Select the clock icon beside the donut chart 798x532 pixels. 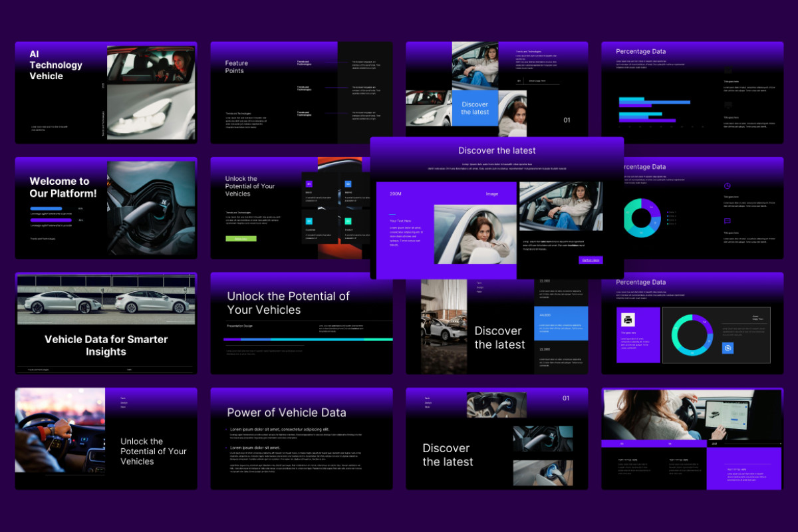(x=727, y=186)
